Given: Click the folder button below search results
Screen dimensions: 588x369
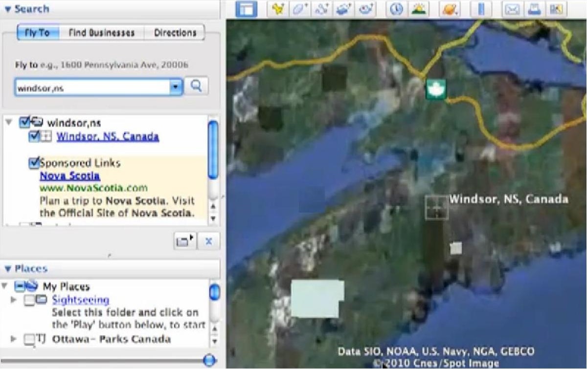Looking at the screenshot, I should [x=185, y=241].
